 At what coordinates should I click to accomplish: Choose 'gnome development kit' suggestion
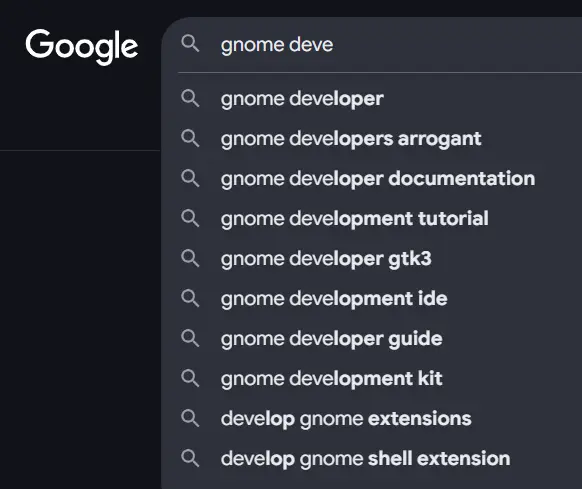click(x=372, y=379)
